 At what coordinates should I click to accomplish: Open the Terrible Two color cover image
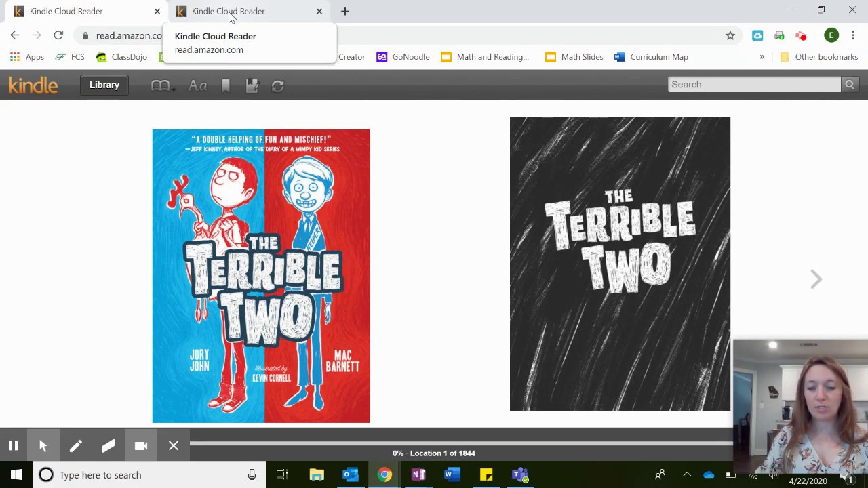click(x=261, y=276)
